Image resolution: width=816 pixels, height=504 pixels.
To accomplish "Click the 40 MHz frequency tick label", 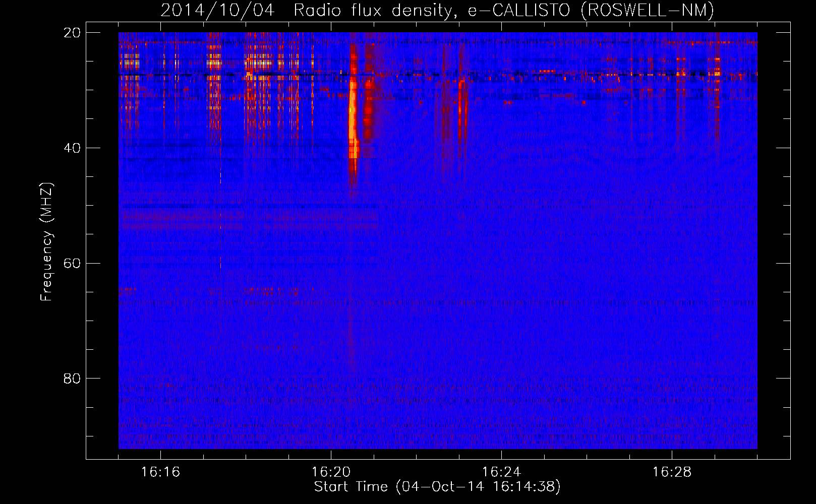I will coord(72,148).
